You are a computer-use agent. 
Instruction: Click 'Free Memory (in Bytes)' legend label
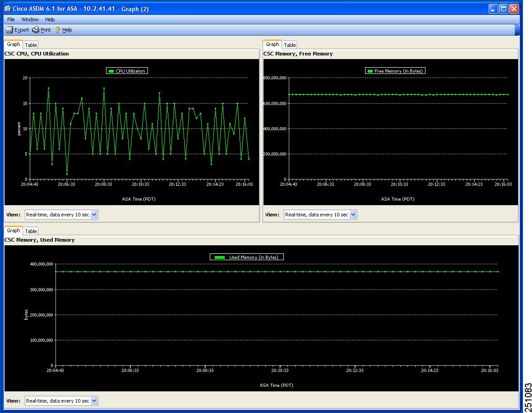pos(398,71)
